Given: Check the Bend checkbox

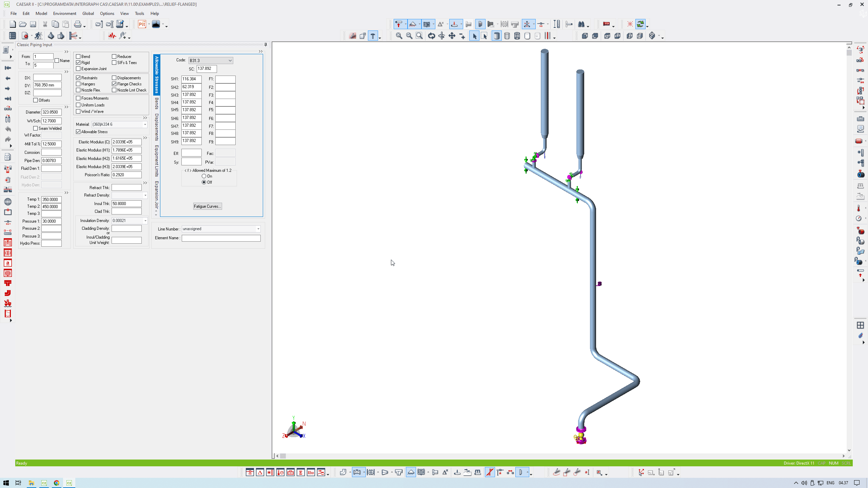Looking at the screenshot, I should (x=78, y=57).
